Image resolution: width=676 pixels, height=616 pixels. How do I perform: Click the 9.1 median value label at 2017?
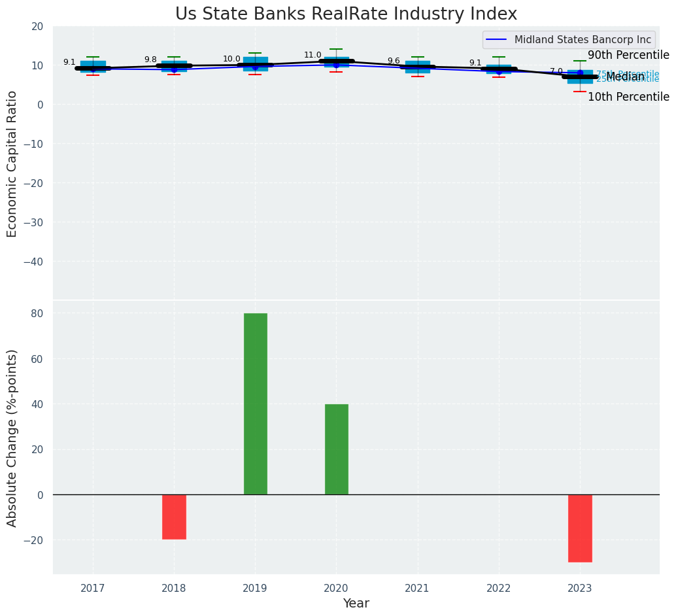click(x=69, y=63)
